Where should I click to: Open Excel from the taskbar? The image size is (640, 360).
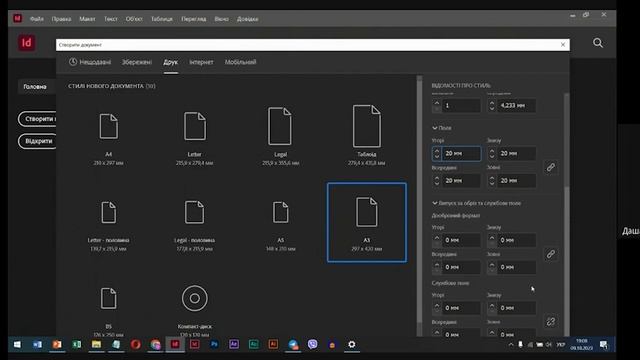click(x=76, y=344)
